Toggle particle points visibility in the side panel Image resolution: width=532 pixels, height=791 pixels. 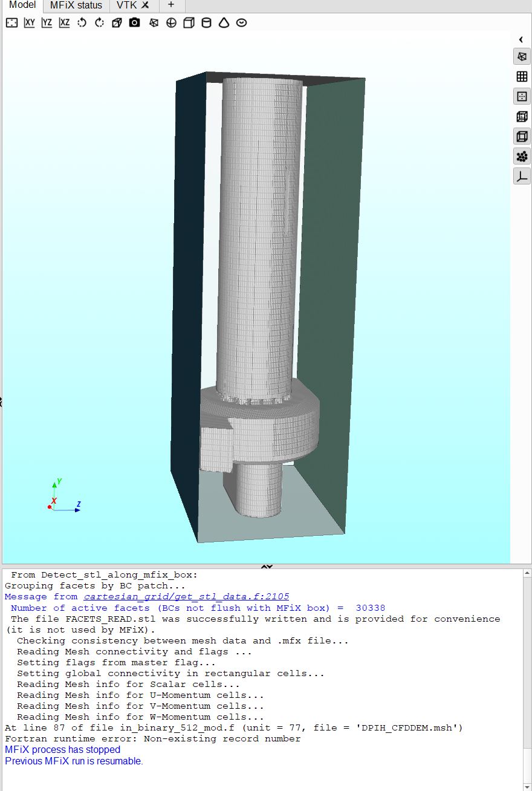(x=522, y=156)
